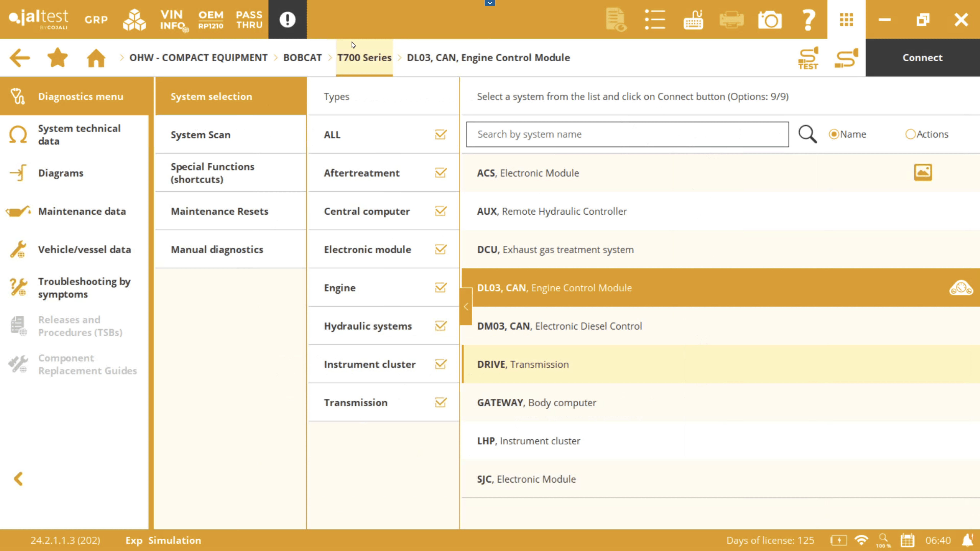Open the apps grid icon

point(846,20)
